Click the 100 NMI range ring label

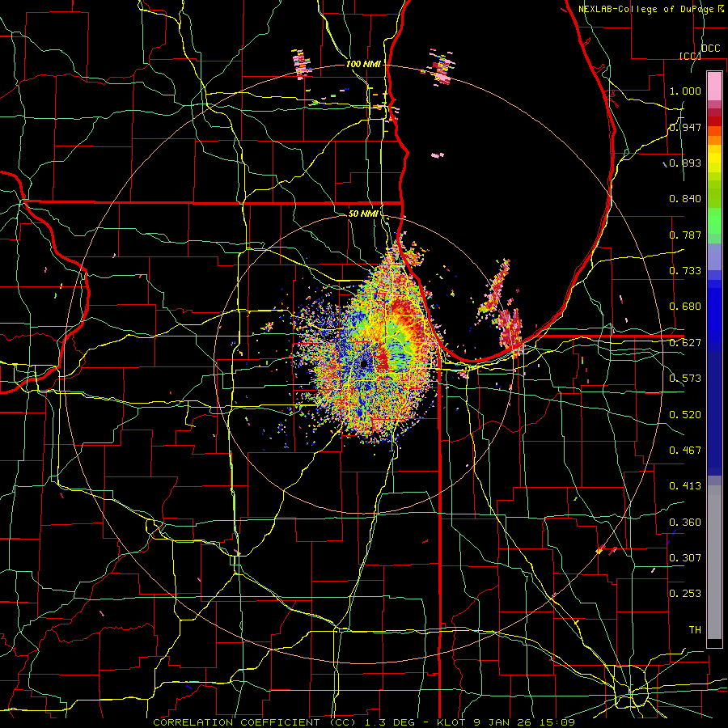click(363, 64)
